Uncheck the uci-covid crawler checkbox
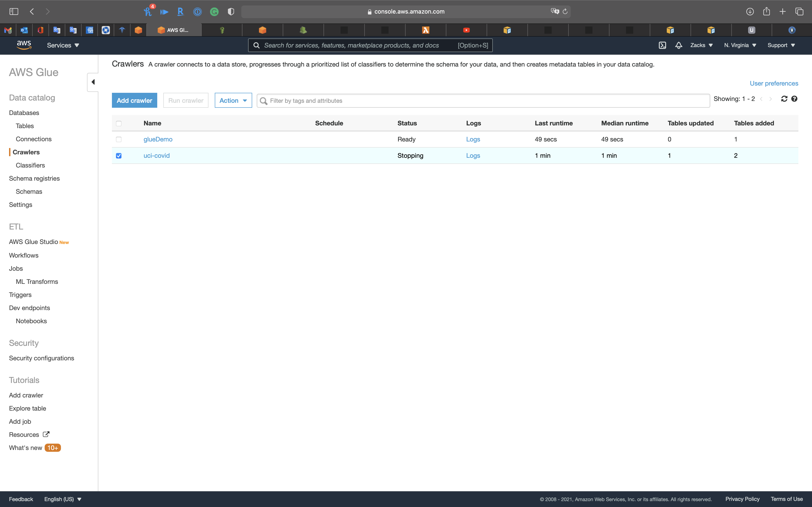The image size is (812, 507). tap(119, 156)
